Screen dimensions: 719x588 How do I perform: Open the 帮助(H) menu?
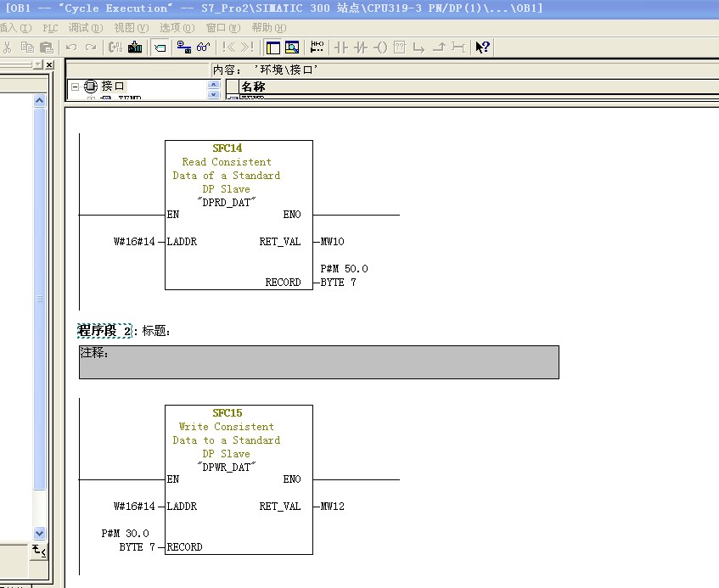(x=269, y=28)
